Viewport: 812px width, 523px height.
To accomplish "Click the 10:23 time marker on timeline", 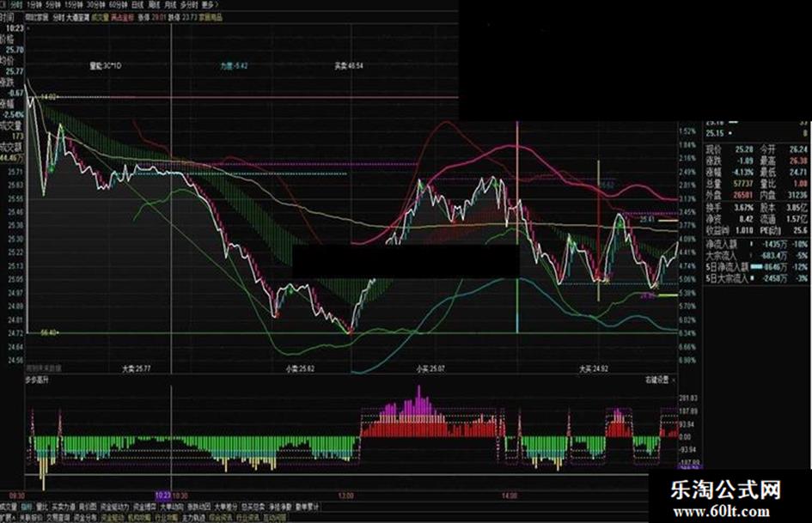I will tap(163, 496).
